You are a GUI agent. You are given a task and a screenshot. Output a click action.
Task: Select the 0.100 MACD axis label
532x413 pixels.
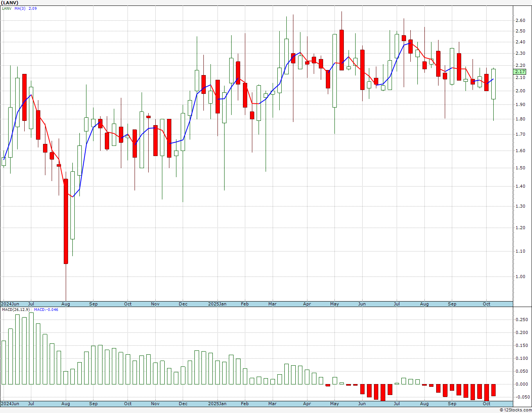click(521, 358)
